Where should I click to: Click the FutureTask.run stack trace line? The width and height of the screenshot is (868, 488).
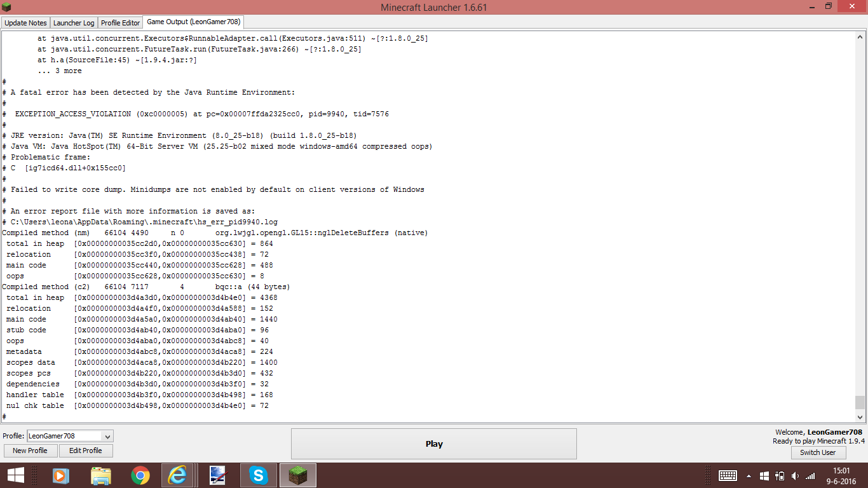(200, 50)
